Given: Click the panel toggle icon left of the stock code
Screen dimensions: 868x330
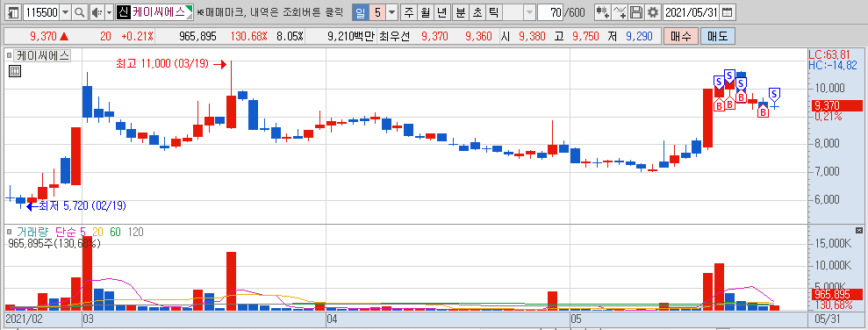Looking at the screenshot, I should point(14,12).
